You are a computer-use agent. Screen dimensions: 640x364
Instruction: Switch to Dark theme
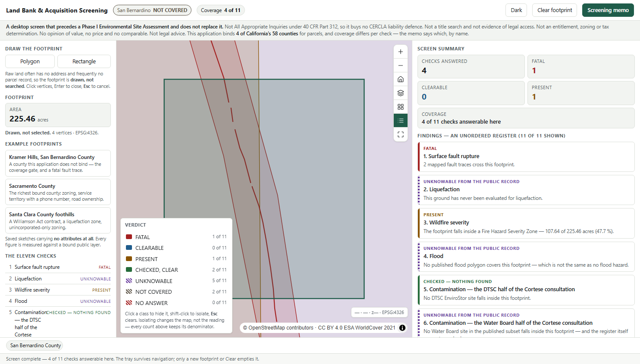click(516, 10)
